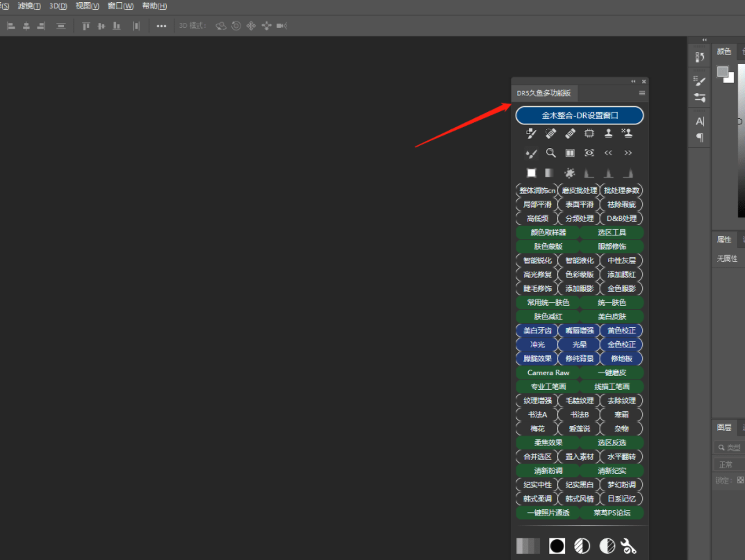Open the 滤镜 (Filter) menu
The width and height of the screenshot is (745, 560).
[x=29, y=6]
